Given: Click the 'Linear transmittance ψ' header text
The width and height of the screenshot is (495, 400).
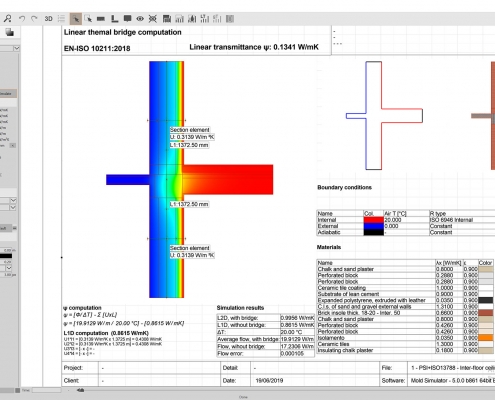Looking at the screenshot, I should (254, 47).
